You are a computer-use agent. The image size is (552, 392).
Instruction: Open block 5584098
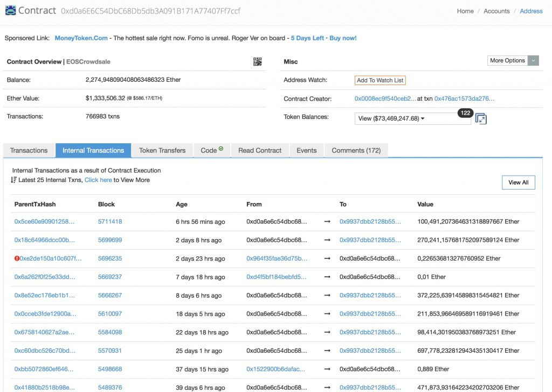click(x=110, y=332)
